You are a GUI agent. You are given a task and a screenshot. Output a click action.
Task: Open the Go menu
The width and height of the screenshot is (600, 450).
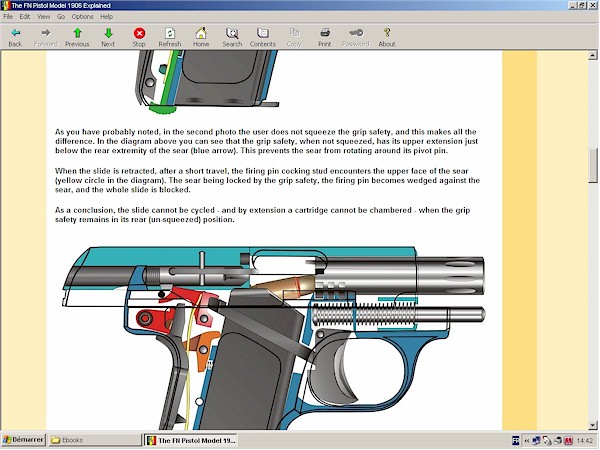(61, 17)
